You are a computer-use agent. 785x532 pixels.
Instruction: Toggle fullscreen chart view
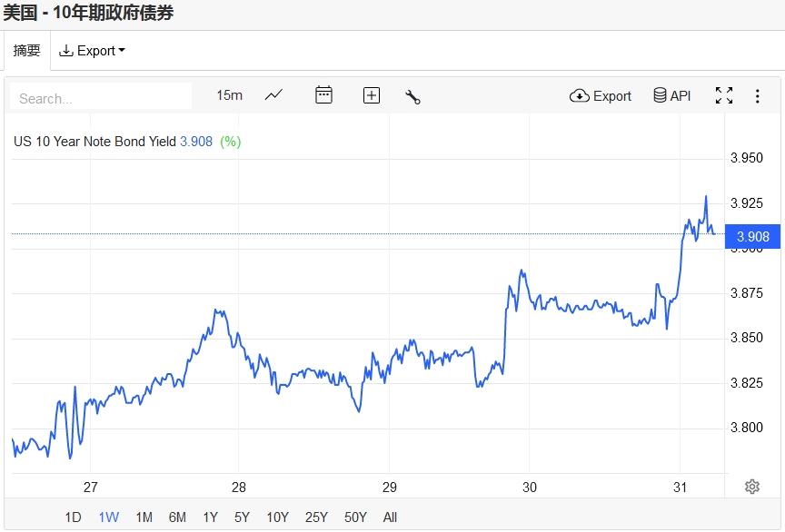coord(724,95)
